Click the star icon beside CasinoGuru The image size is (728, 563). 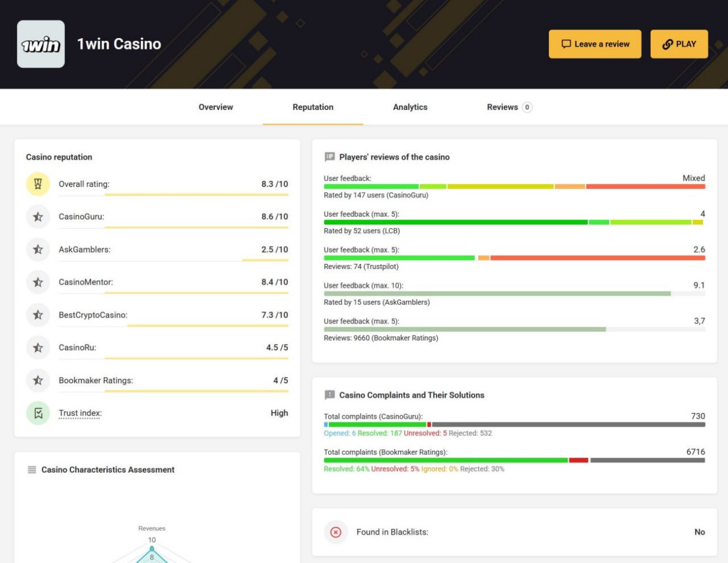coord(38,217)
